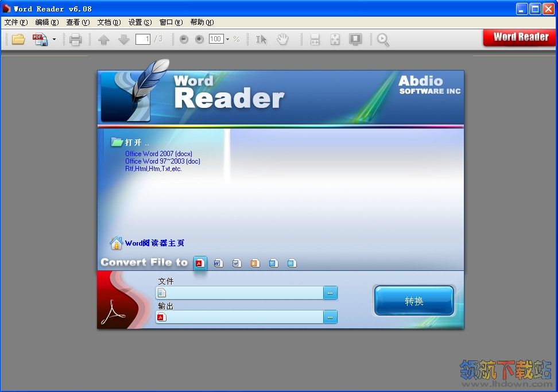Zoom out with the minus button
This screenshot has width=558, height=392.
click(184, 39)
